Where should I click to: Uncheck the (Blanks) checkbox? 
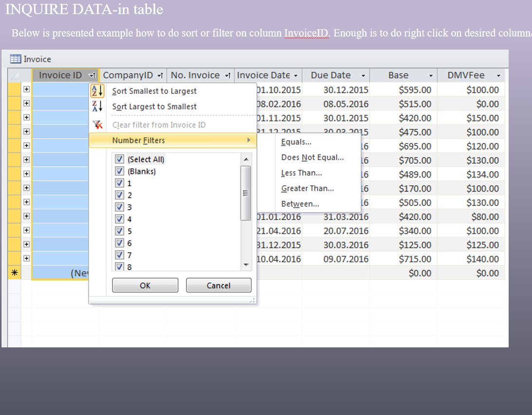point(119,171)
